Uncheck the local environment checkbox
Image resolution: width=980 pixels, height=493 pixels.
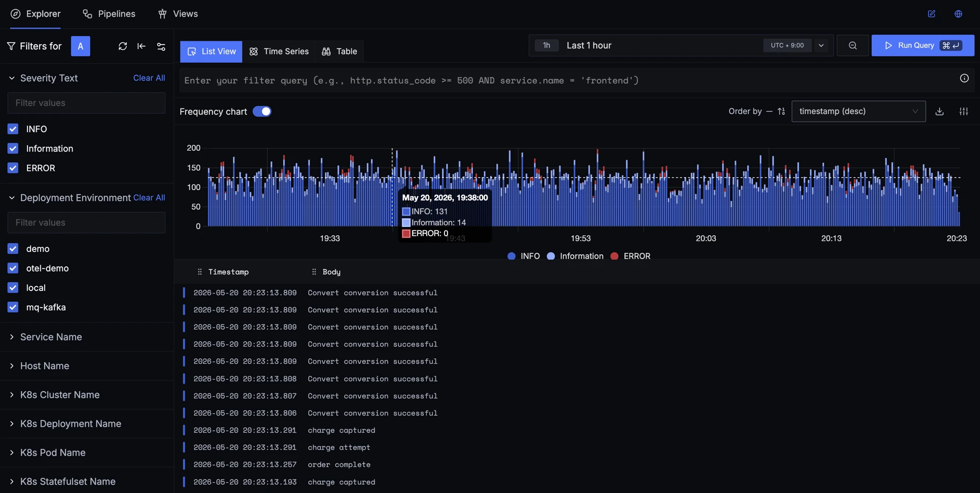tap(13, 288)
